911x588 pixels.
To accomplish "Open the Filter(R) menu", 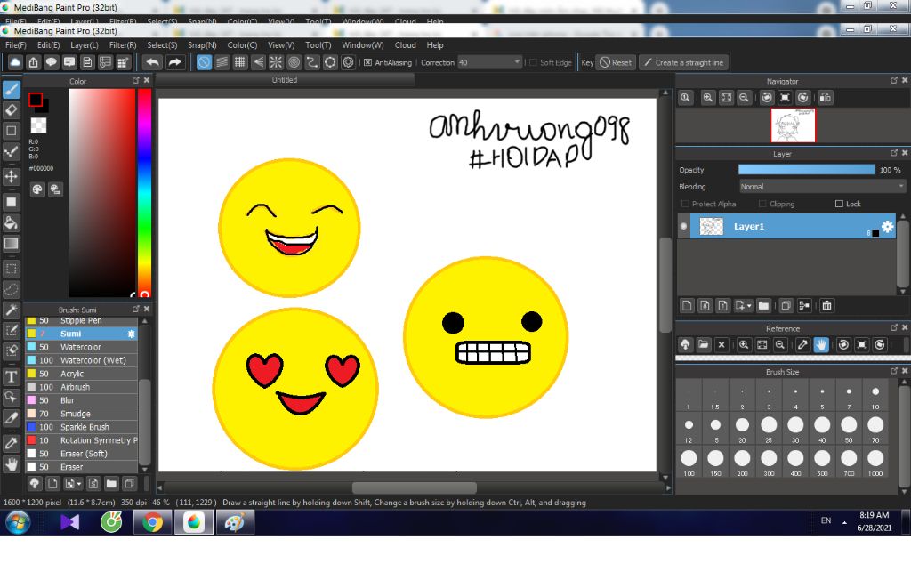I will [123, 44].
